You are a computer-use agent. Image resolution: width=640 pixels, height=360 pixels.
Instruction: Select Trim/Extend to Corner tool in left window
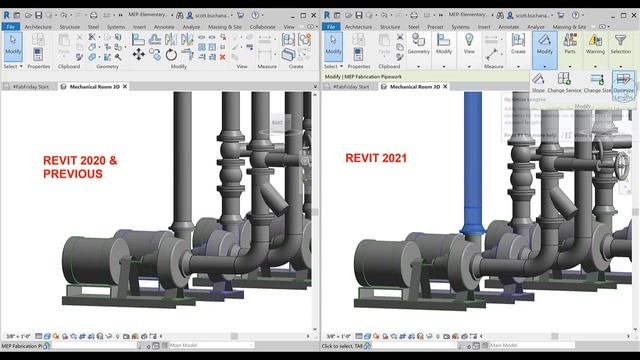pyautogui.click(x=187, y=54)
